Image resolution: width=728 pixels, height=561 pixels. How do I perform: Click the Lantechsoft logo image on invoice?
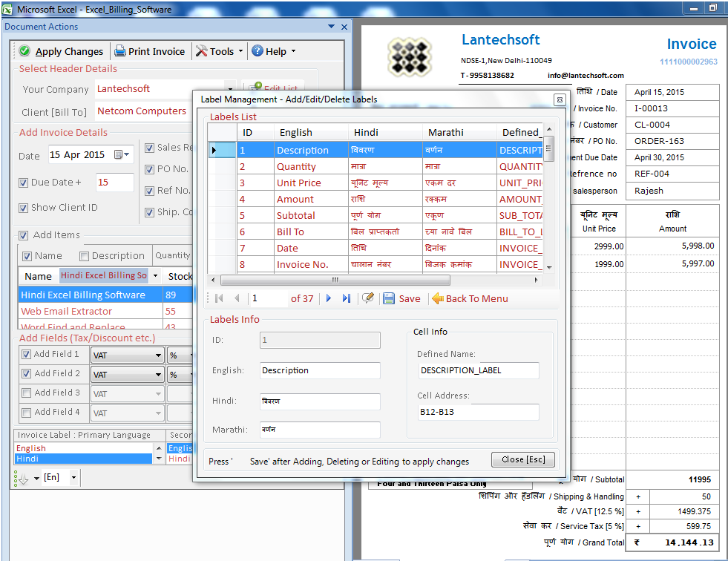coord(410,57)
